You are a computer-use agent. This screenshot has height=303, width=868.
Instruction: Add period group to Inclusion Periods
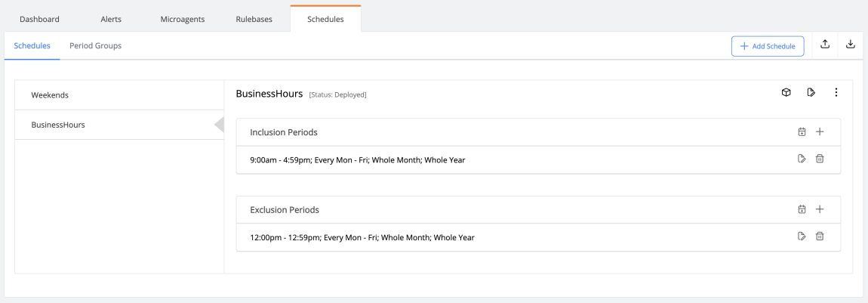(x=802, y=131)
